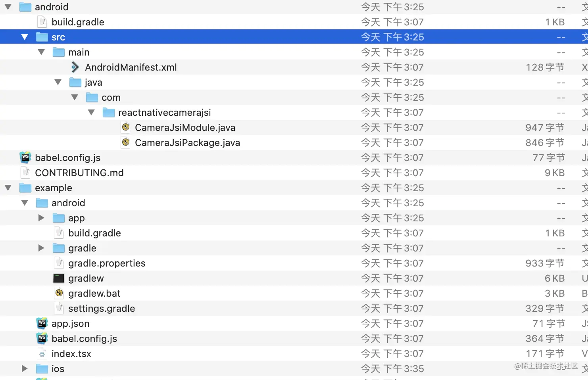Click the WebStorm icon of example babel.config.js
This screenshot has height=380, width=588.
42,338
